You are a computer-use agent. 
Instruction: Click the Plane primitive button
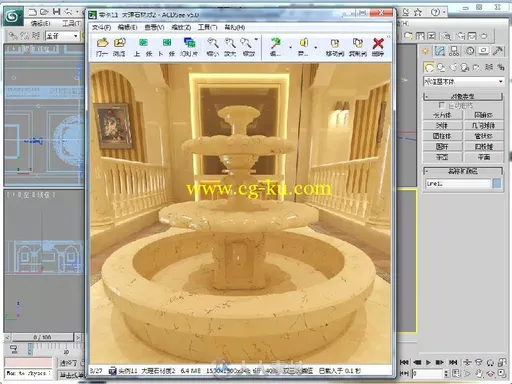coord(483,157)
